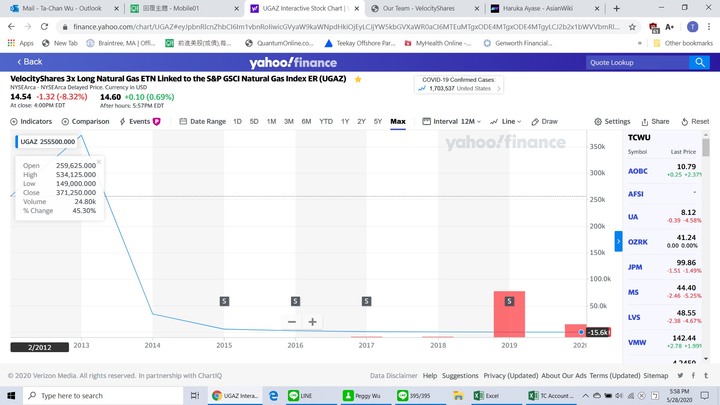Open the Date Range picker
Screen dimensions: 720x405
(x=202, y=121)
